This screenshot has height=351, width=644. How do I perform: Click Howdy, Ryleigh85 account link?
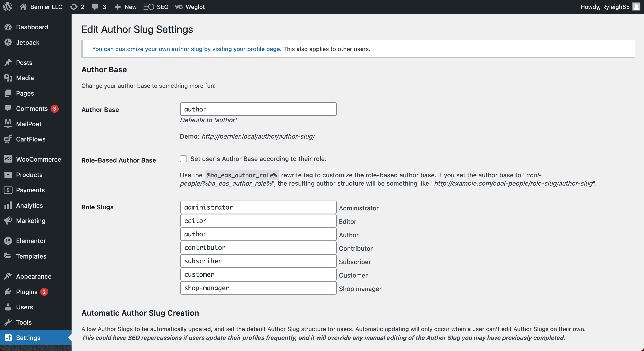click(x=605, y=7)
